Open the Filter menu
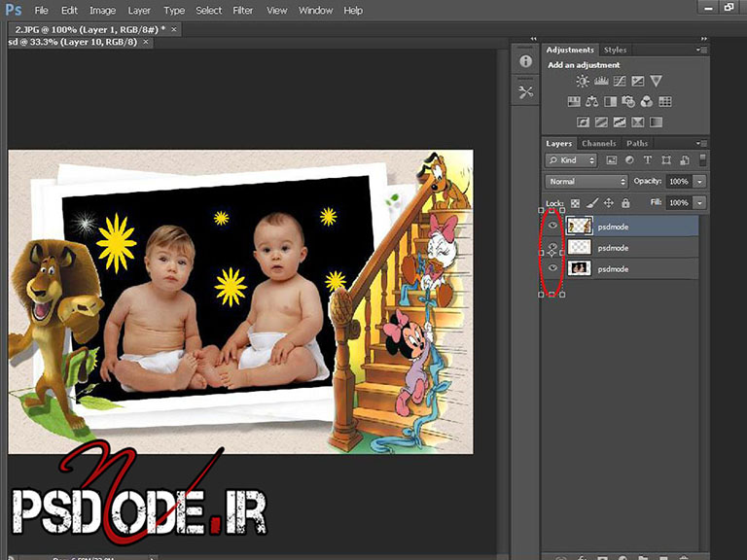 coord(242,10)
